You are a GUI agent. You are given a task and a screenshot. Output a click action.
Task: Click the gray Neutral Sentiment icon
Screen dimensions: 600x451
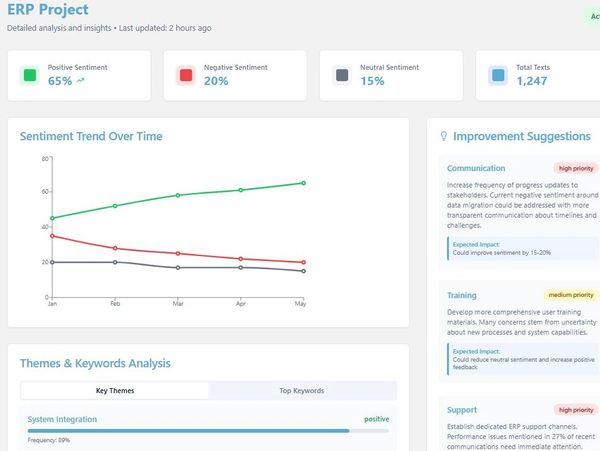pyautogui.click(x=342, y=75)
